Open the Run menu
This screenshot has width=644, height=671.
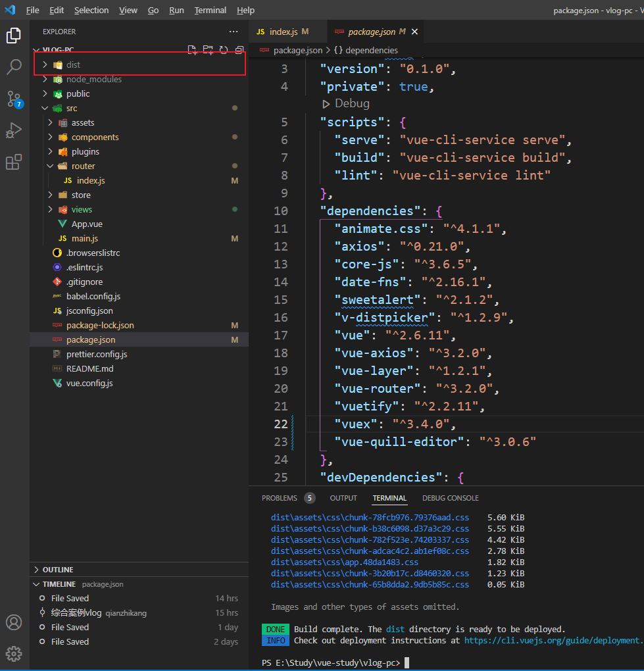coord(176,11)
